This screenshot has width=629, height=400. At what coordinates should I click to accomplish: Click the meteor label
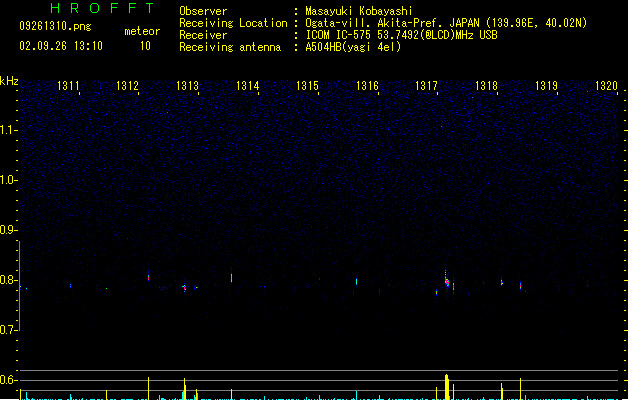[x=142, y=31]
